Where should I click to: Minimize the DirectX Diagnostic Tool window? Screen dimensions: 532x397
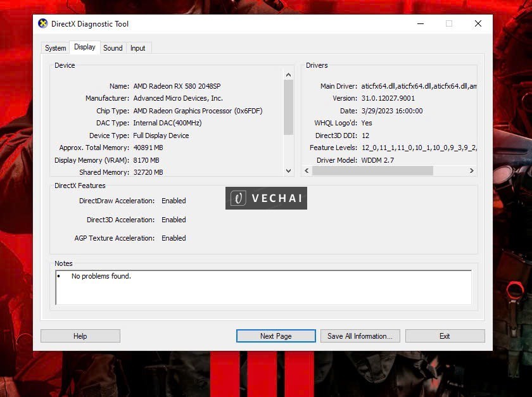pos(420,23)
